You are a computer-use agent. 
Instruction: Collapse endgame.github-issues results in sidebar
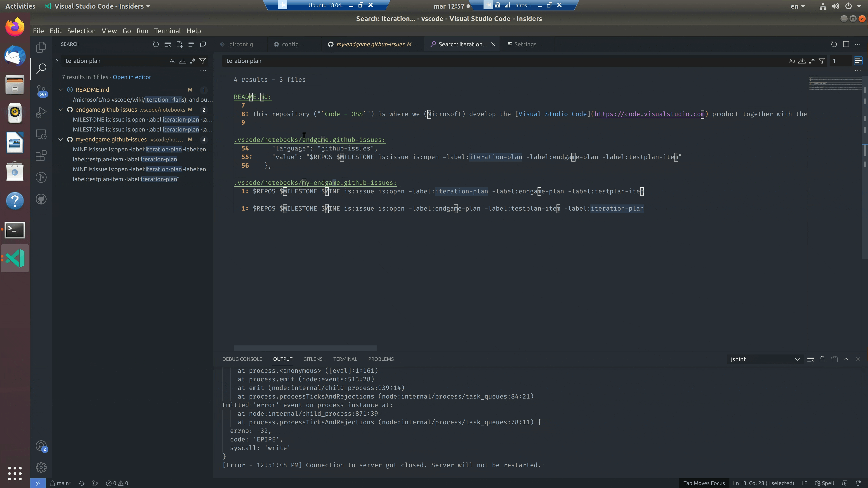coord(61,109)
